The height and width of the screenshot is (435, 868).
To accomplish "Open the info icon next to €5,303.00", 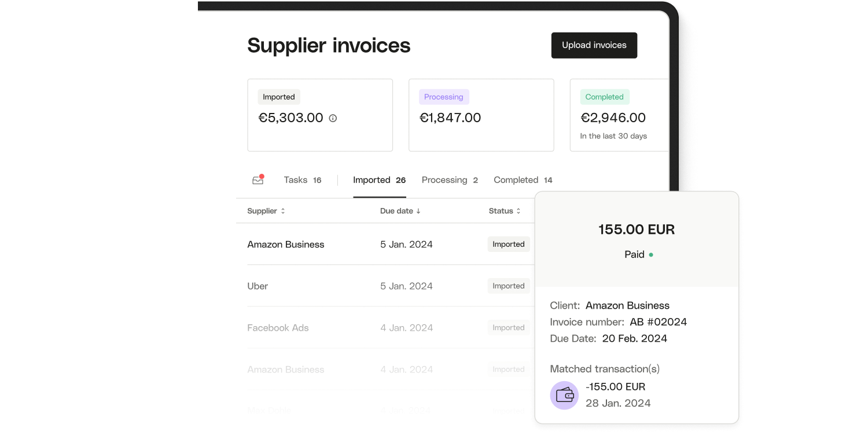I will pyautogui.click(x=333, y=118).
